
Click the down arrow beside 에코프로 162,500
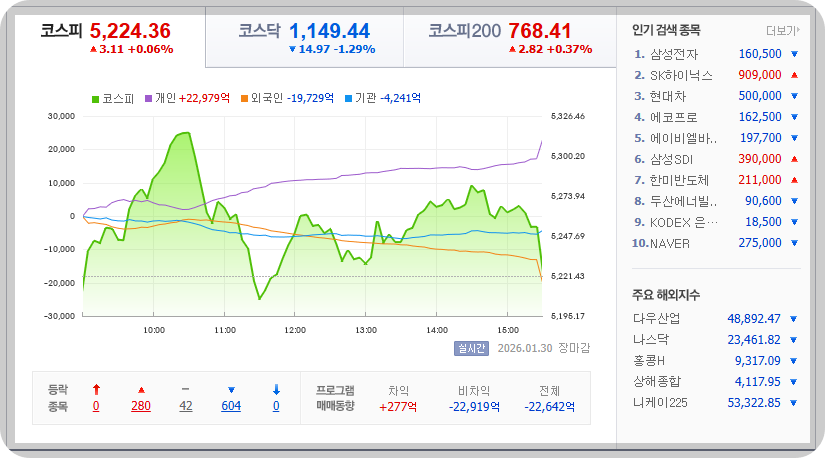point(794,117)
